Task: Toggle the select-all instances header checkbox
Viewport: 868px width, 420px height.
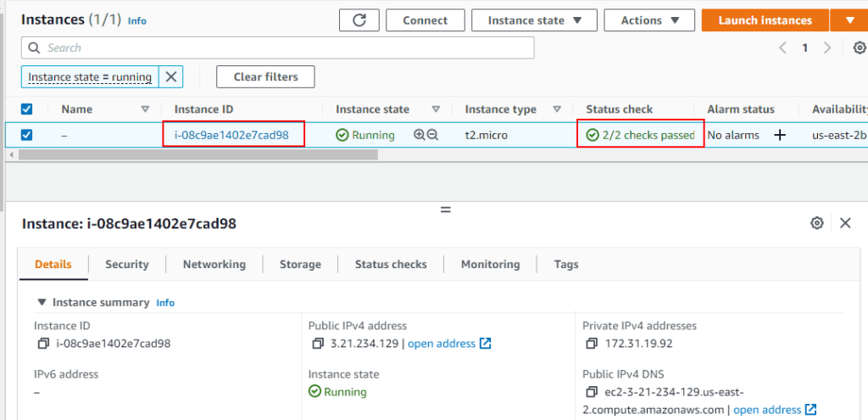Action: (26, 109)
